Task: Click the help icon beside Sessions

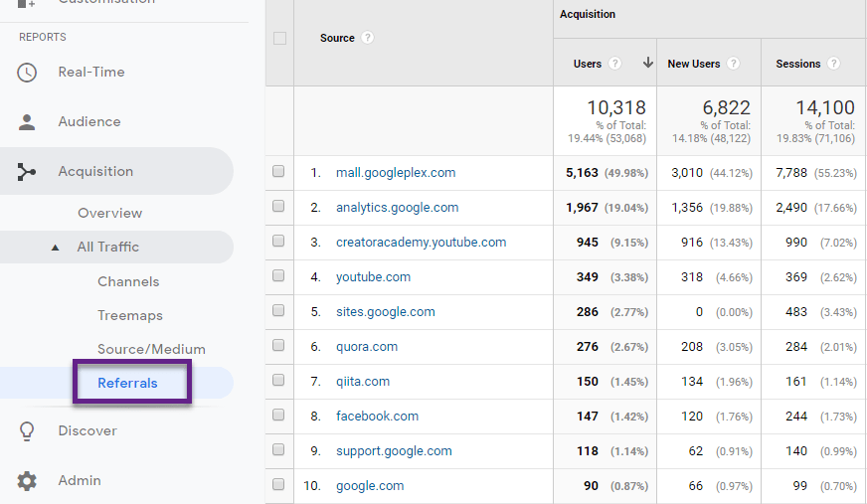Action: (x=833, y=64)
